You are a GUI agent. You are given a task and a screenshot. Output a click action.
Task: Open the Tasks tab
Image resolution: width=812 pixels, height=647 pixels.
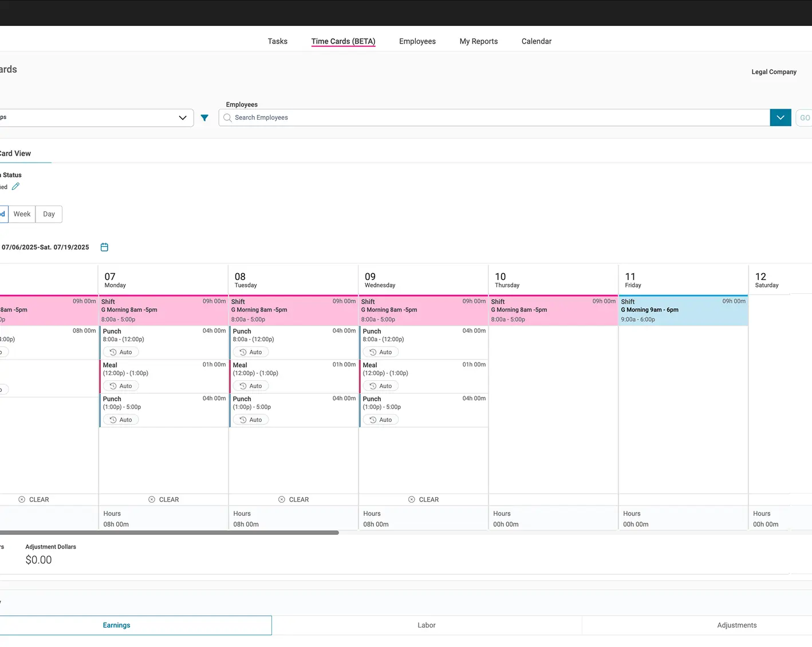(x=277, y=41)
